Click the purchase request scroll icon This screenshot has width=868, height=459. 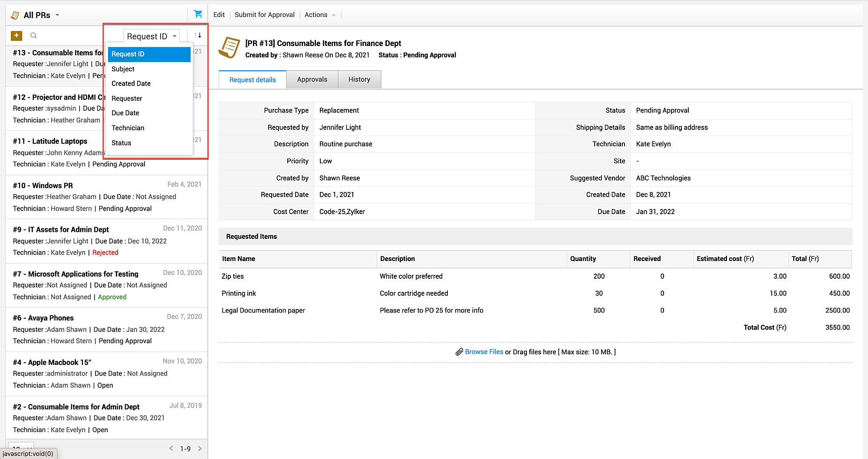(x=229, y=48)
